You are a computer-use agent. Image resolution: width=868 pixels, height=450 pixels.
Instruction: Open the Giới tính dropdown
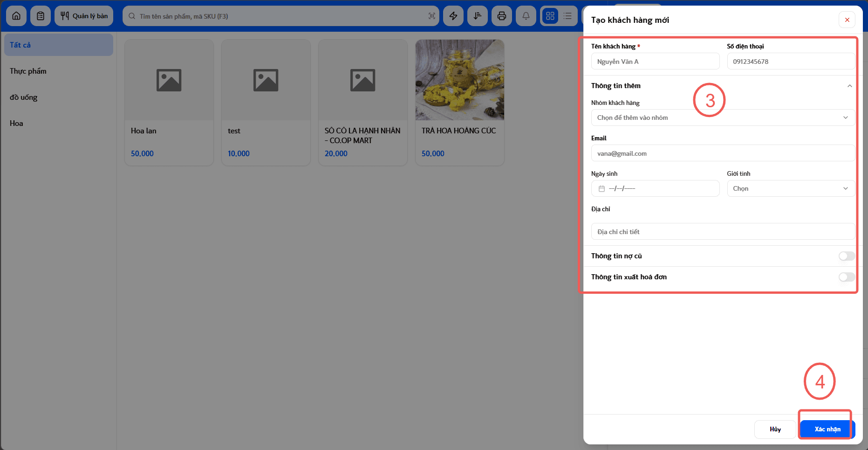791,188
